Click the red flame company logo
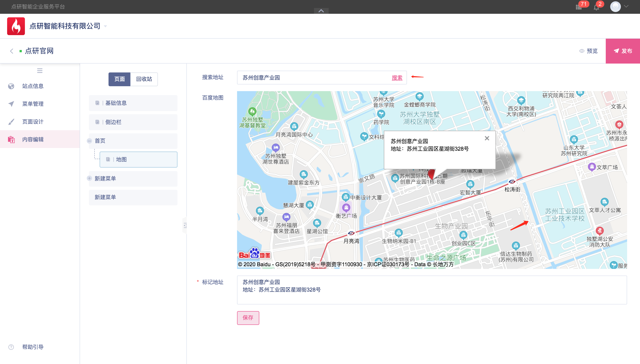 coord(16,26)
